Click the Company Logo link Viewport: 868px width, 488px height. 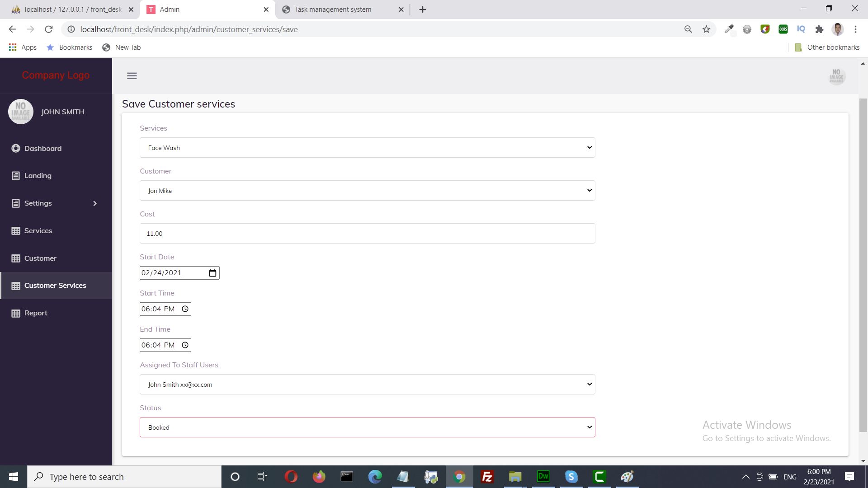pos(56,75)
